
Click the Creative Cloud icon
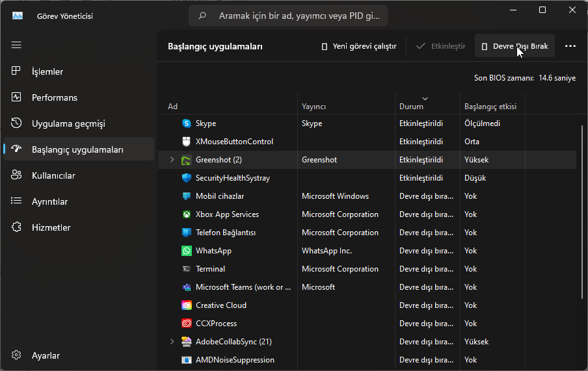tap(187, 305)
